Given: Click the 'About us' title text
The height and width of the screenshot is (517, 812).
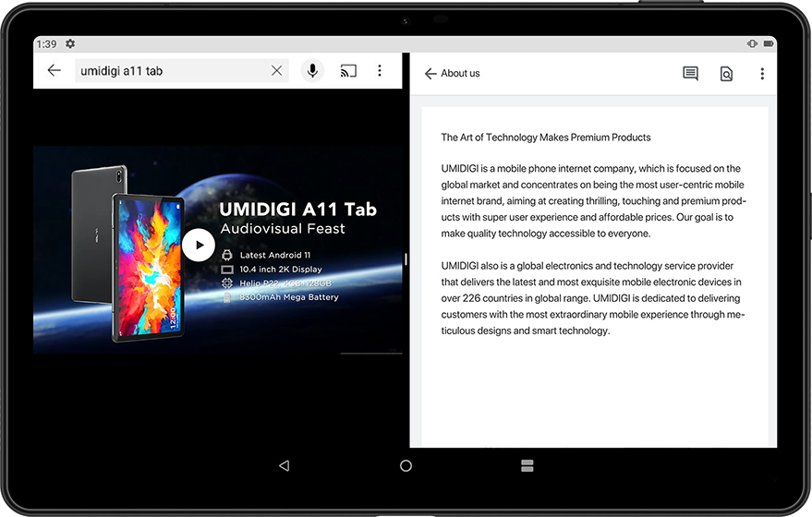Looking at the screenshot, I should tap(460, 74).
